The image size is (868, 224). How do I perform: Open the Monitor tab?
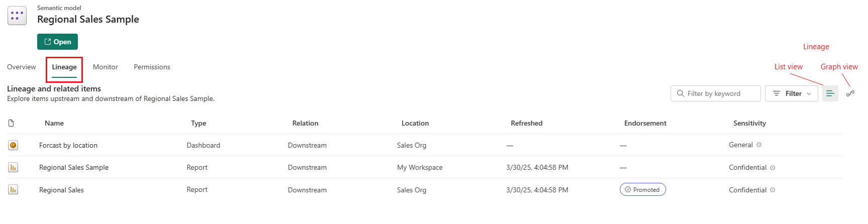click(x=105, y=67)
